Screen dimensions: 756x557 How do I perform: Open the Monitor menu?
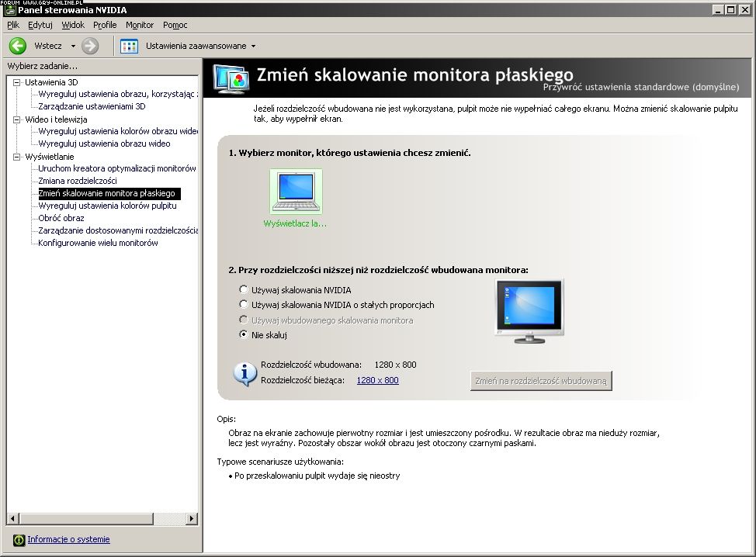pyautogui.click(x=140, y=25)
